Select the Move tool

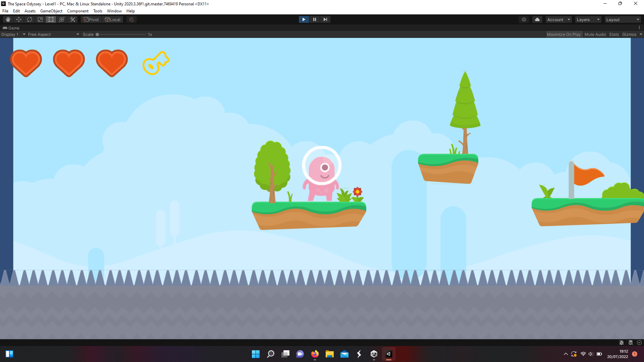pos(19,19)
